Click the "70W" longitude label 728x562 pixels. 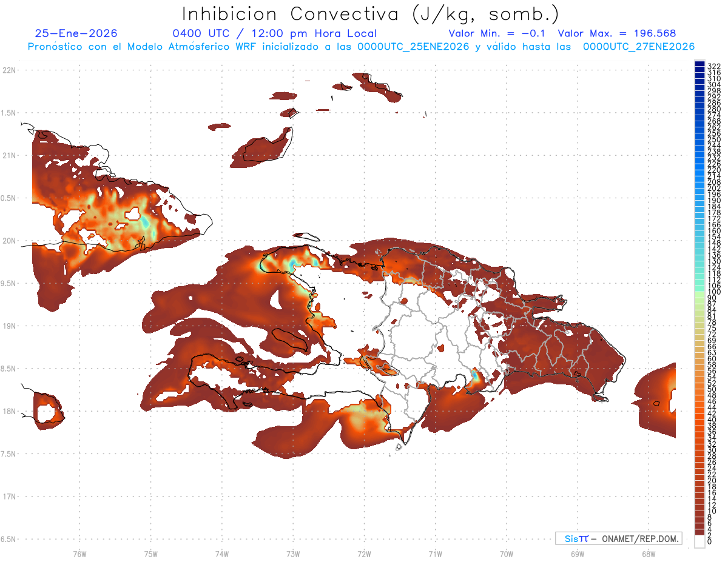[x=506, y=554]
